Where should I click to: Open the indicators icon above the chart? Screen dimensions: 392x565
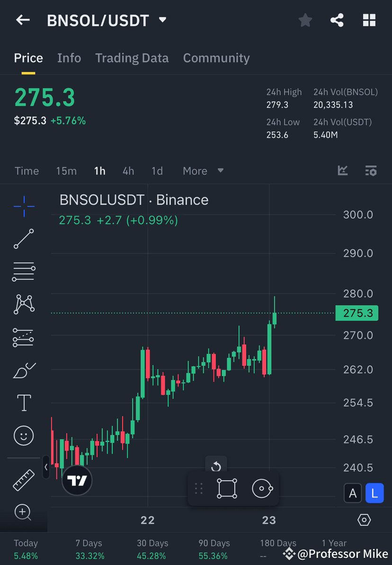342,171
